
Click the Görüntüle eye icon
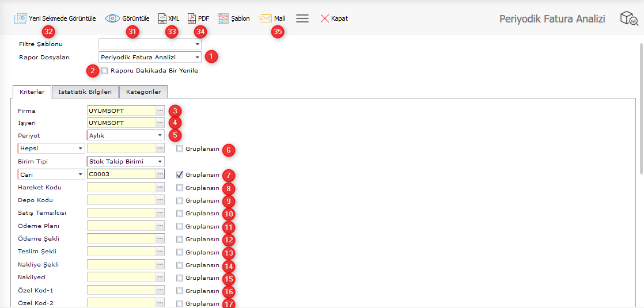coord(113,18)
